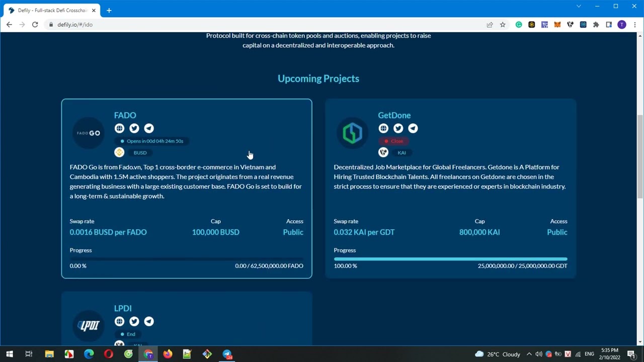Open the notification center icon

[631, 354]
